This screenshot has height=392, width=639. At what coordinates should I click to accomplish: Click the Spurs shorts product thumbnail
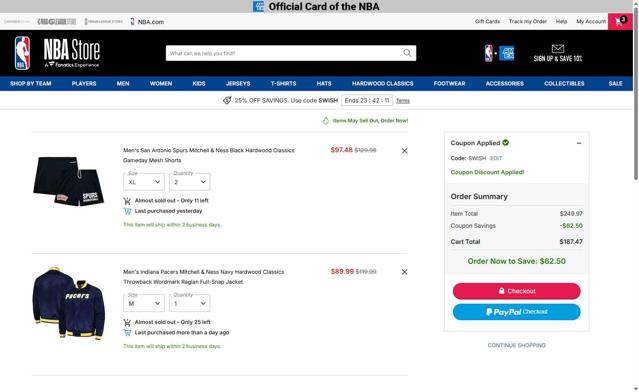68,181
